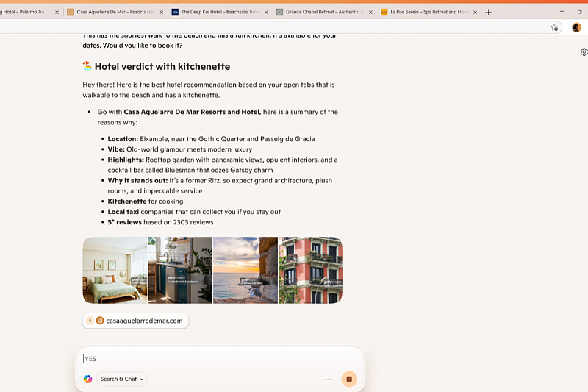Viewport: 588px width, 392px height.
Task: Switch to La Rue Serein tab
Action: [x=429, y=12]
